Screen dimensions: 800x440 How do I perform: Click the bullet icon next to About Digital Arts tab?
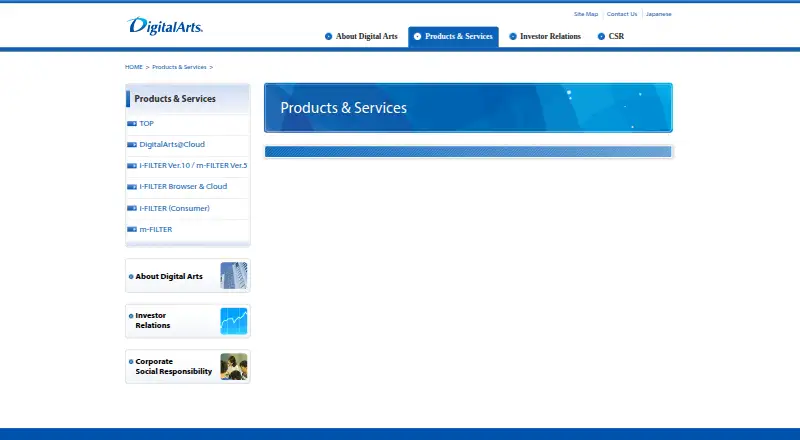click(x=329, y=36)
